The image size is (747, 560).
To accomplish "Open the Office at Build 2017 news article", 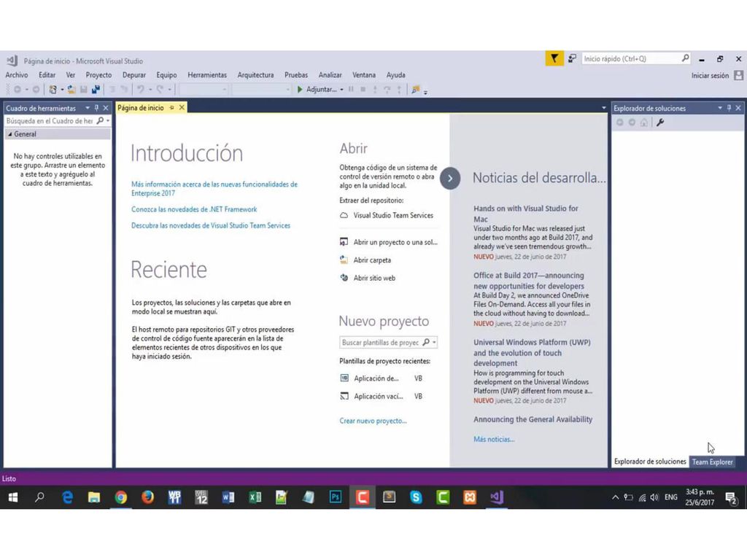I will pyautogui.click(x=529, y=281).
